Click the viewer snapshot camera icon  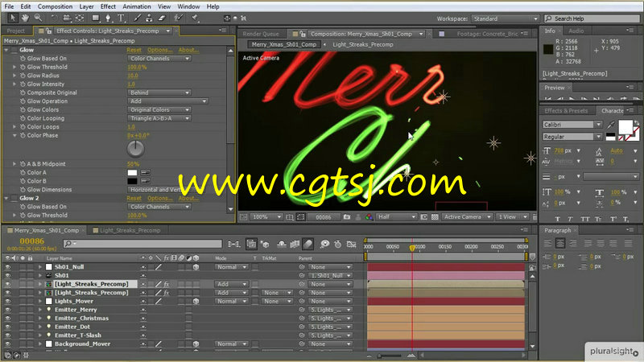[x=347, y=216]
